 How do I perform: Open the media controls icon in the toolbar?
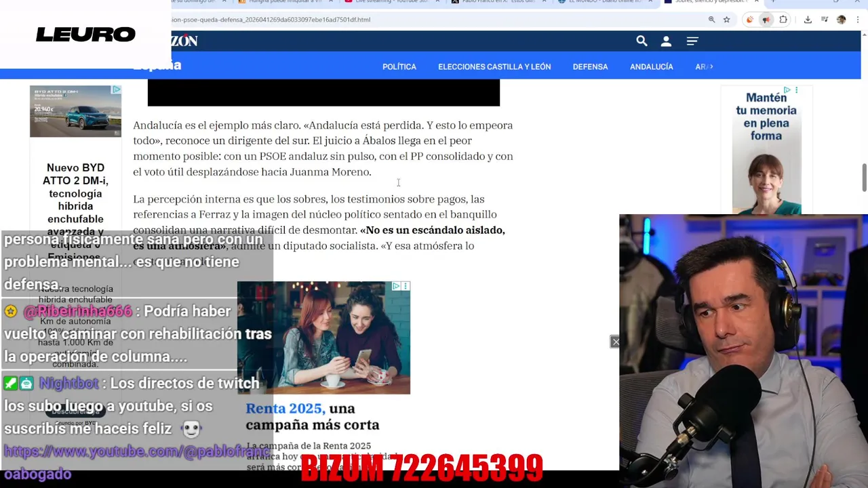(x=824, y=20)
